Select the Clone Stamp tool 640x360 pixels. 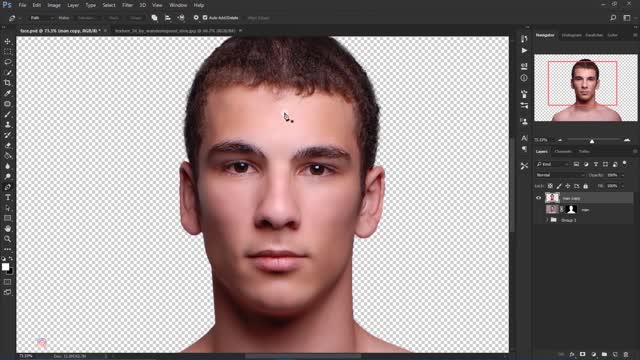pyautogui.click(x=7, y=124)
